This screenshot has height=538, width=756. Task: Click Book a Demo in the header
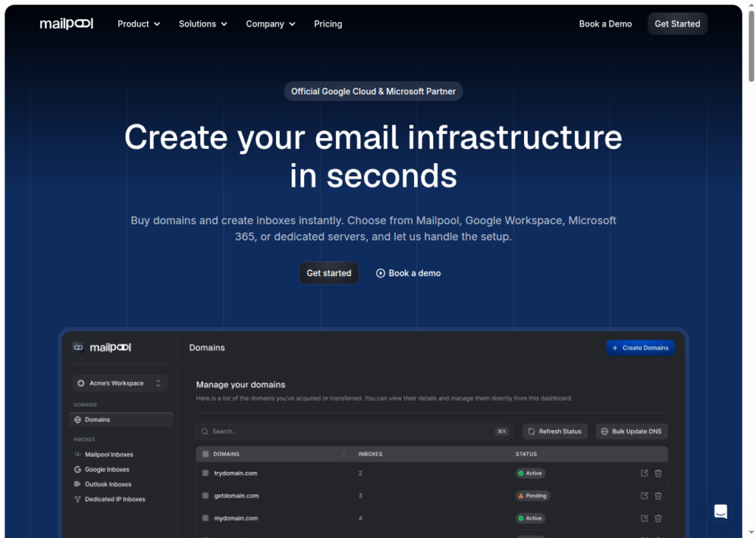[x=605, y=24]
